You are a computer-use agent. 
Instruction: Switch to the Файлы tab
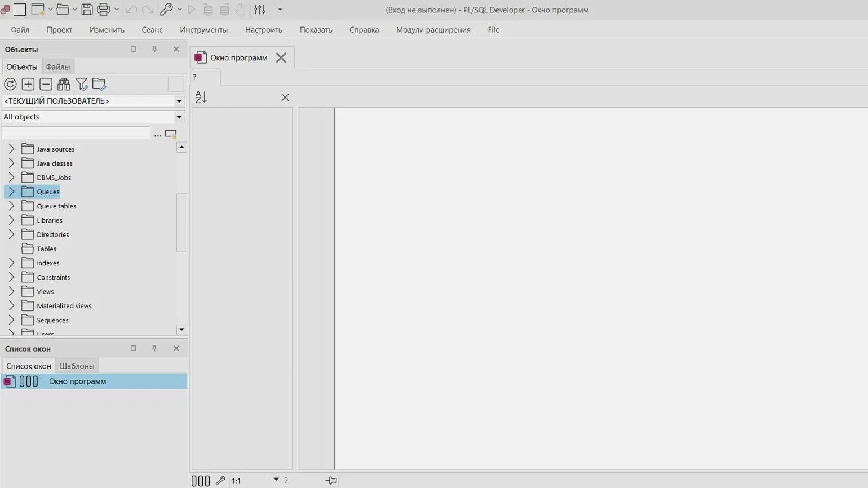[x=58, y=66]
